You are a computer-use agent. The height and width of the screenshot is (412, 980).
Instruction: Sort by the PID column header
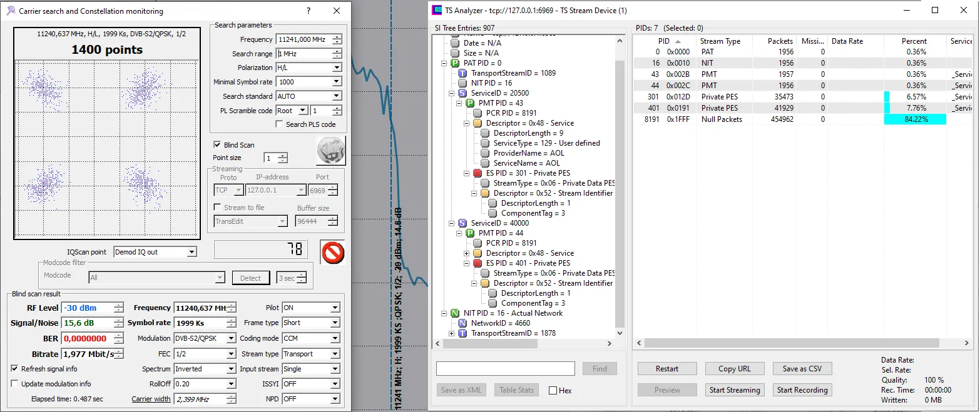coord(664,41)
